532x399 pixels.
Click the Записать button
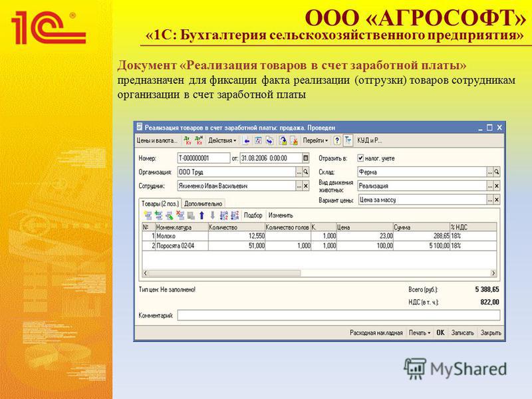(462, 333)
